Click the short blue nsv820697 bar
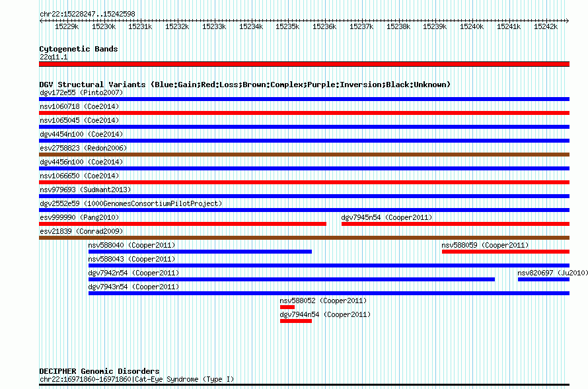 coord(544,279)
